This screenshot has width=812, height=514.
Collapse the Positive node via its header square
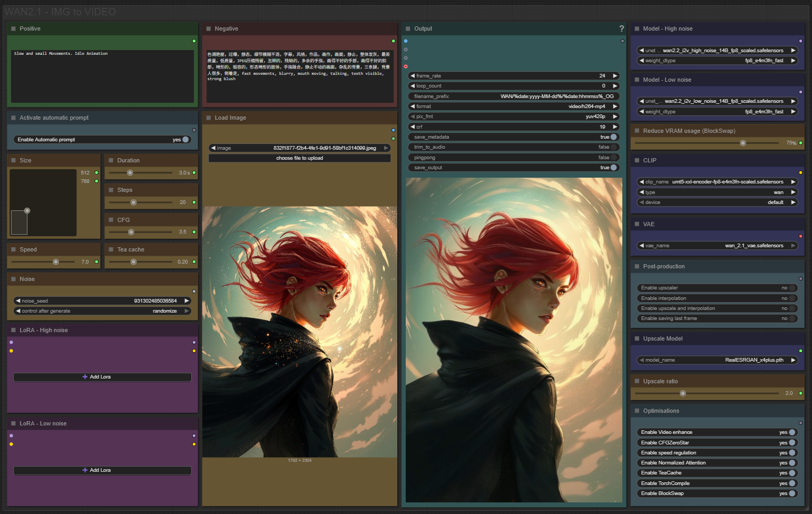pos(13,29)
